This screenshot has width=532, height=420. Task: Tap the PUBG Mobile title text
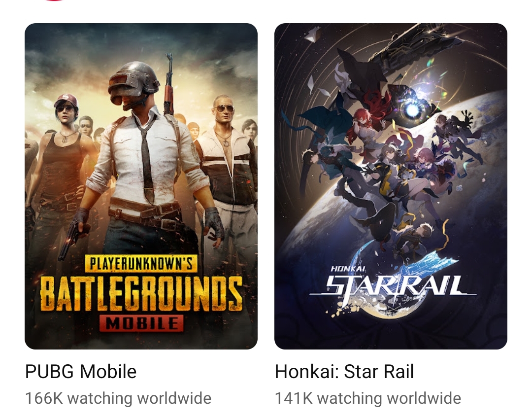(81, 371)
